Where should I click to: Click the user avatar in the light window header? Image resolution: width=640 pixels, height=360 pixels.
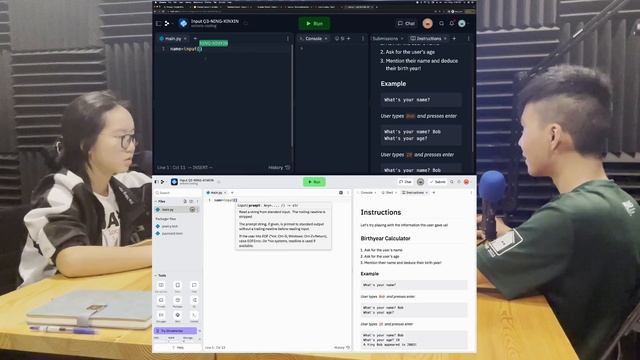tap(466, 182)
